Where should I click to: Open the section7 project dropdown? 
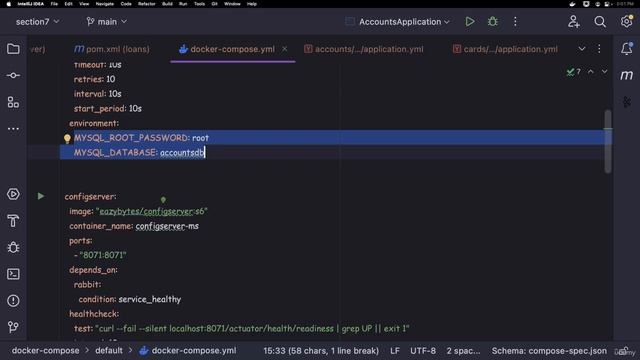(38, 22)
